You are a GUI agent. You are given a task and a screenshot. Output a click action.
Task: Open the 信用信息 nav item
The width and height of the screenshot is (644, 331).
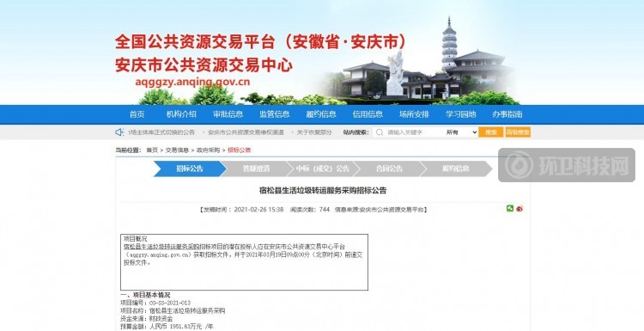[368, 114]
